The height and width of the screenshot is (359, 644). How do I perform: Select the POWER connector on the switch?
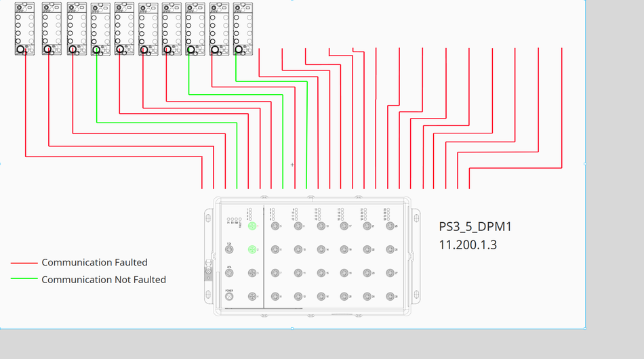229,297
